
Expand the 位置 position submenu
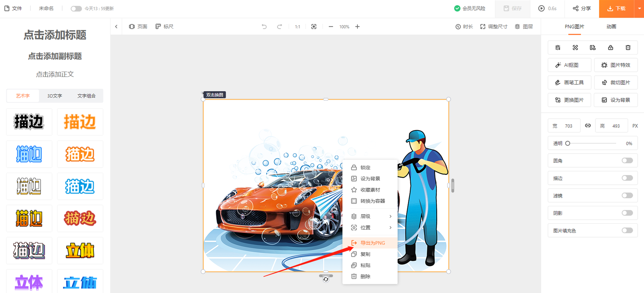click(x=370, y=227)
